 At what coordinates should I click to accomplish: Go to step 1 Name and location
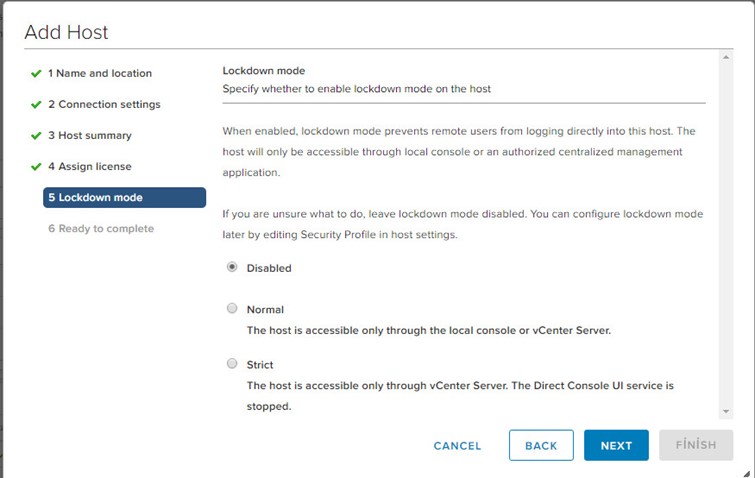(x=100, y=73)
